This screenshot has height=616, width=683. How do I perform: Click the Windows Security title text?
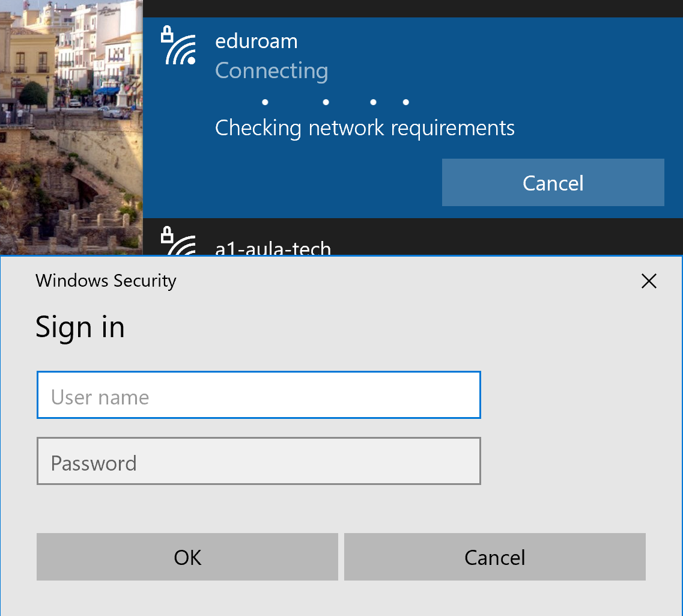coord(106,281)
